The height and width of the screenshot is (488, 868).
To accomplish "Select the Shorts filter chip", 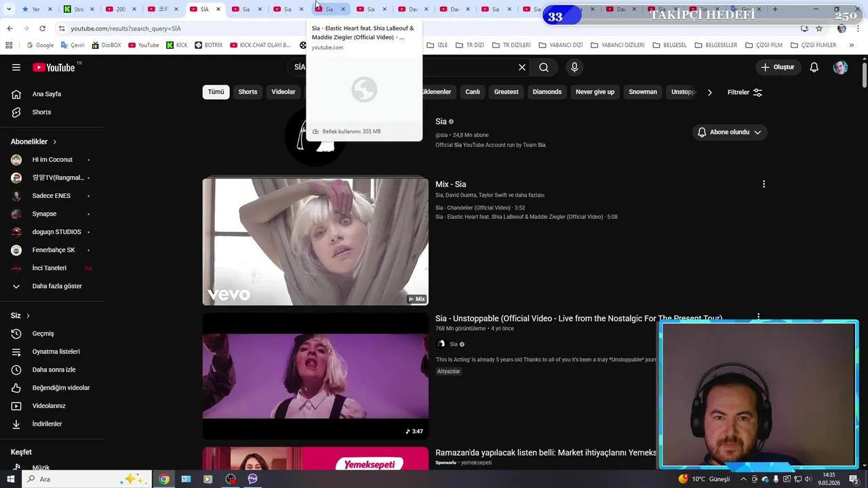I will tap(248, 92).
